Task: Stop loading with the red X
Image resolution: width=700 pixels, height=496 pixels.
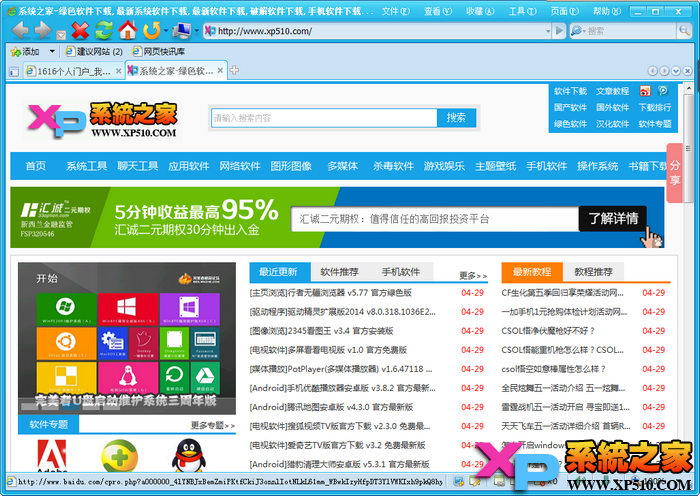Action: (x=80, y=30)
